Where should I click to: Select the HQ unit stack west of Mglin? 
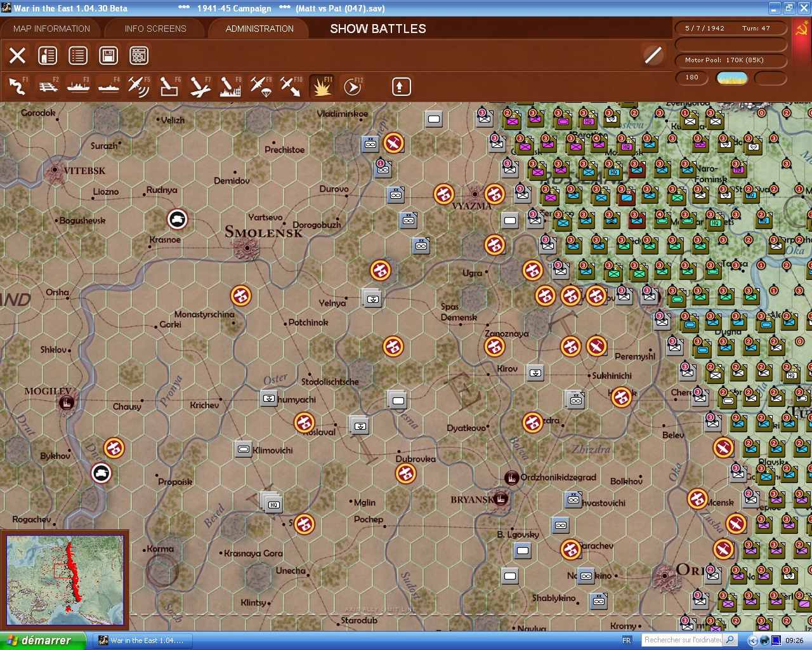pos(271,503)
